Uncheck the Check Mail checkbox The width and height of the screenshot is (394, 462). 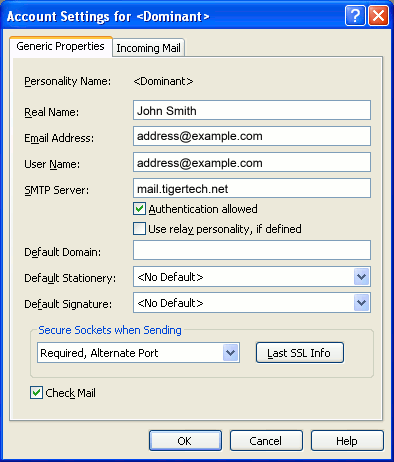point(36,393)
